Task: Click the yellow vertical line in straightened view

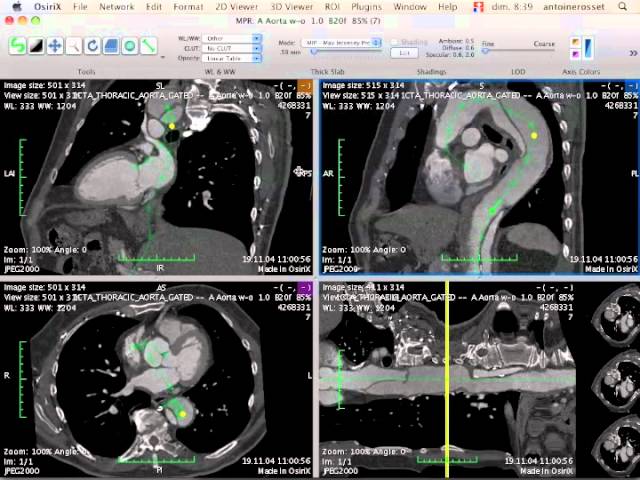Action: pyautogui.click(x=447, y=380)
